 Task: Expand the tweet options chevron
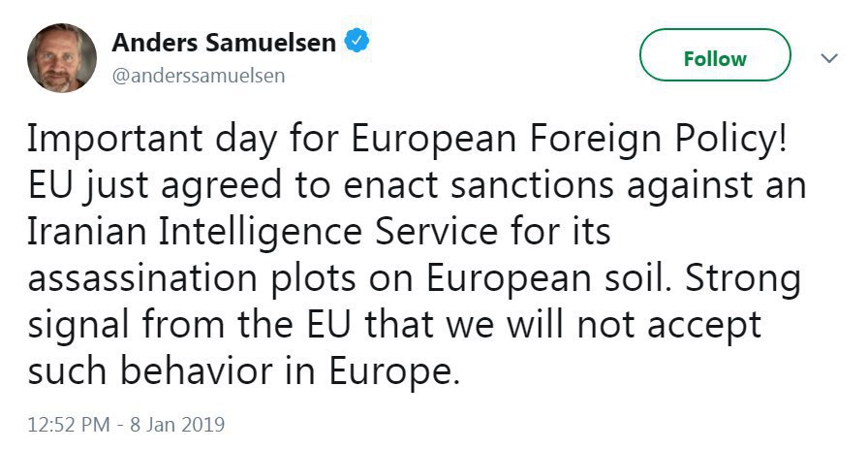coord(829,58)
